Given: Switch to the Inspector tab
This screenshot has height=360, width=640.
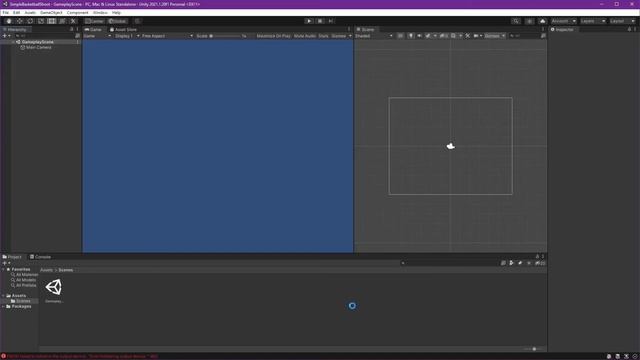Looking at the screenshot, I should (x=562, y=29).
